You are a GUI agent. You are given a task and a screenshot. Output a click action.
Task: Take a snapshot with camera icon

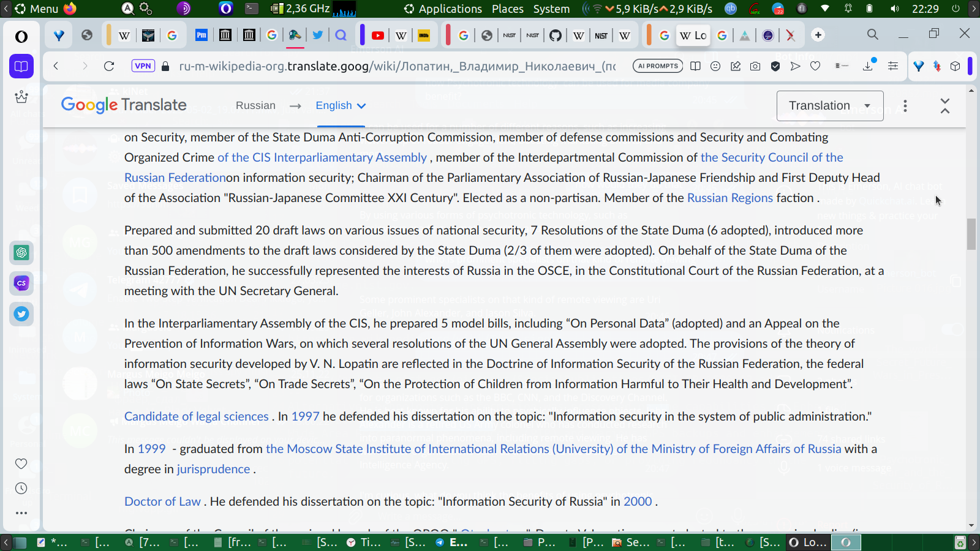755,66
